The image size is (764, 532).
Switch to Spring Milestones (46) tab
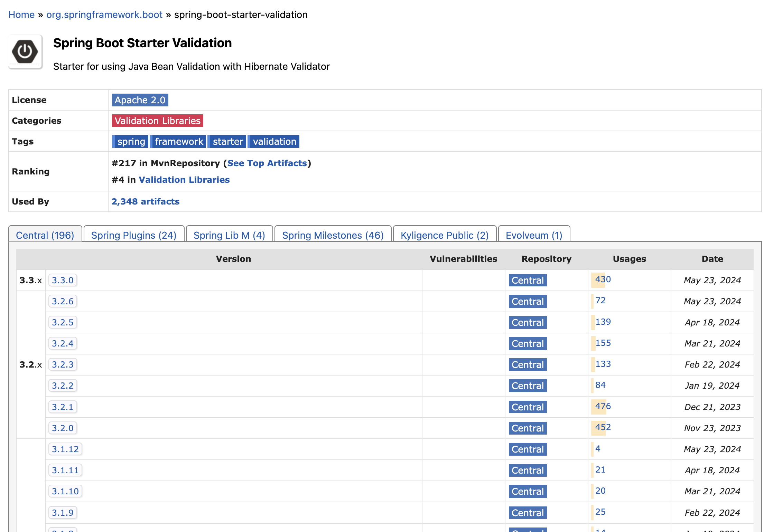[x=333, y=235]
